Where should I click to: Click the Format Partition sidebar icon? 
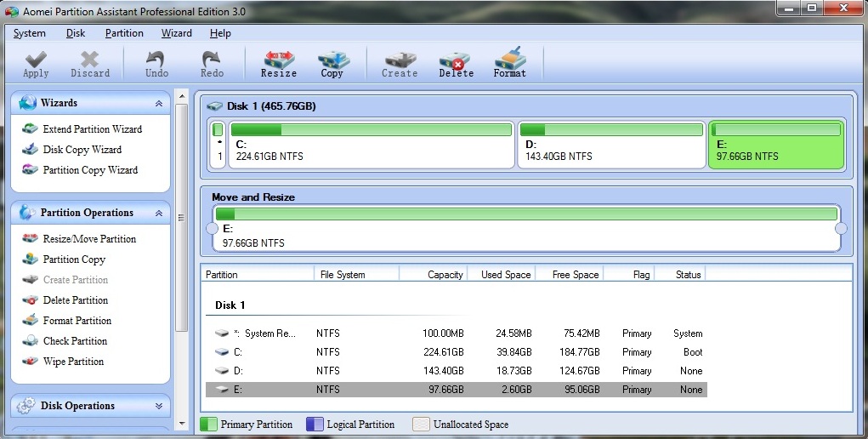pyautogui.click(x=30, y=321)
